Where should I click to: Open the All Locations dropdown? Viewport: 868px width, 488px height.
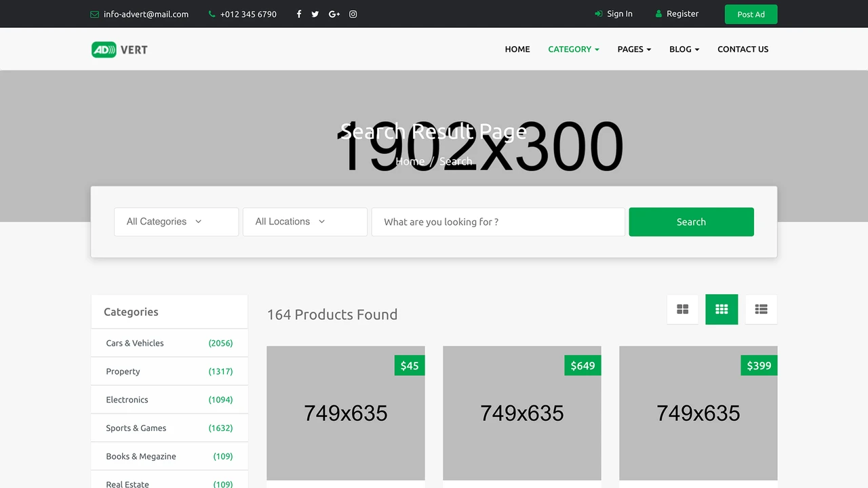pyautogui.click(x=305, y=222)
